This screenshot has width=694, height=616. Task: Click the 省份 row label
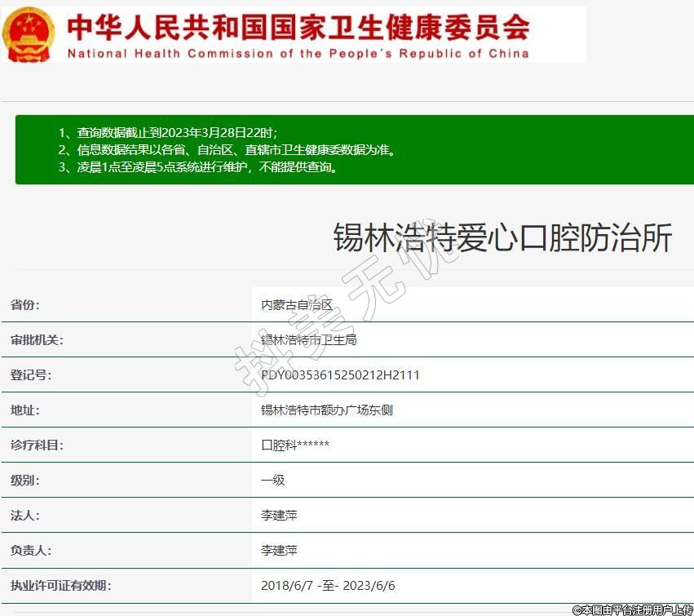(x=24, y=305)
